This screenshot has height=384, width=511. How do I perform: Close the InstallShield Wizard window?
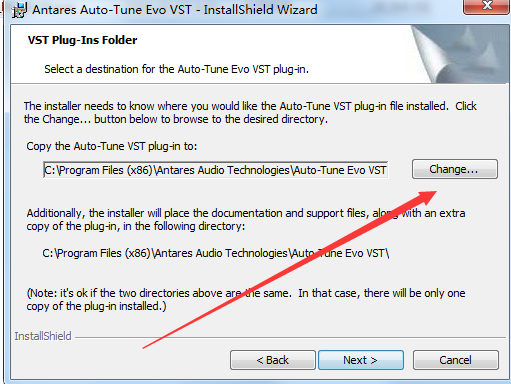[487, 6]
